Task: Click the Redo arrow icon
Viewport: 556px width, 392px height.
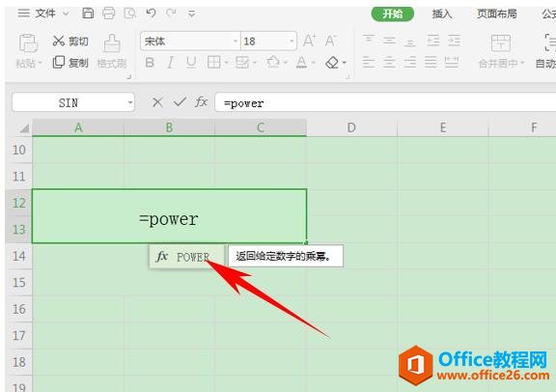Action: [171, 14]
